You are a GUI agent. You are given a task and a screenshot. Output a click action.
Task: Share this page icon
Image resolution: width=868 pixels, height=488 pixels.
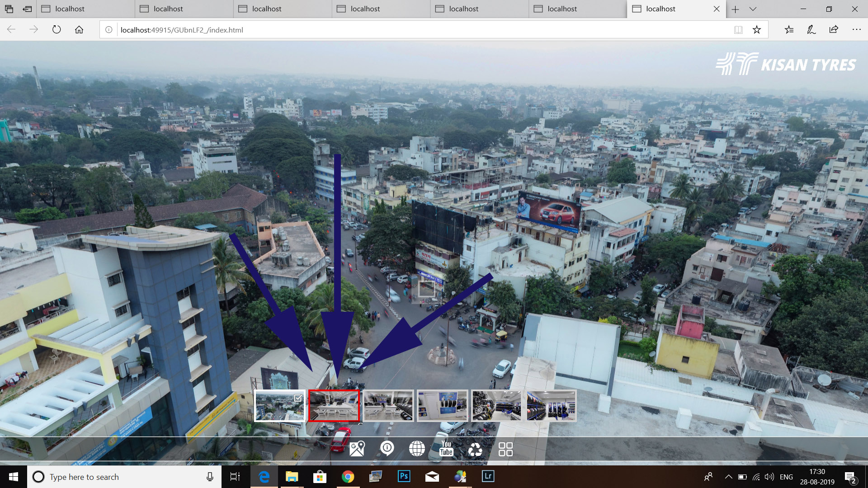834,30
